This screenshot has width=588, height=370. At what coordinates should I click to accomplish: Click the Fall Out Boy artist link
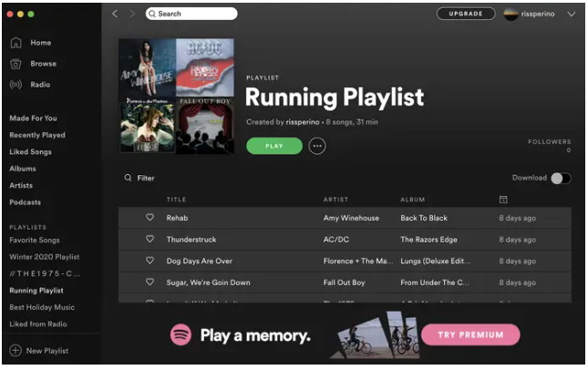click(344, 283)
